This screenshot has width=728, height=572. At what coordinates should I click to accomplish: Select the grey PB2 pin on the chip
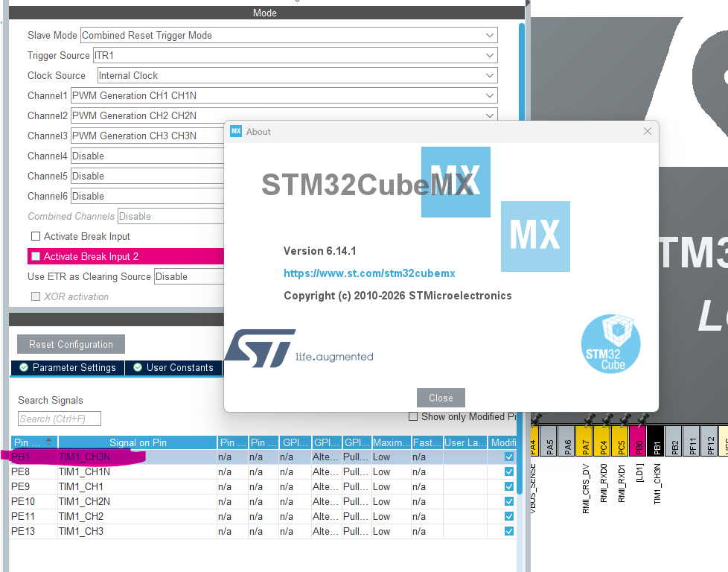674,442
